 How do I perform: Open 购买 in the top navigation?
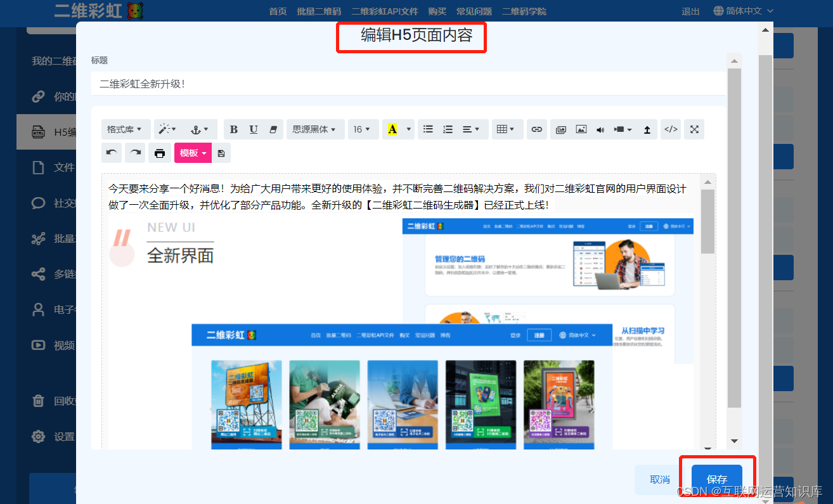437,11
